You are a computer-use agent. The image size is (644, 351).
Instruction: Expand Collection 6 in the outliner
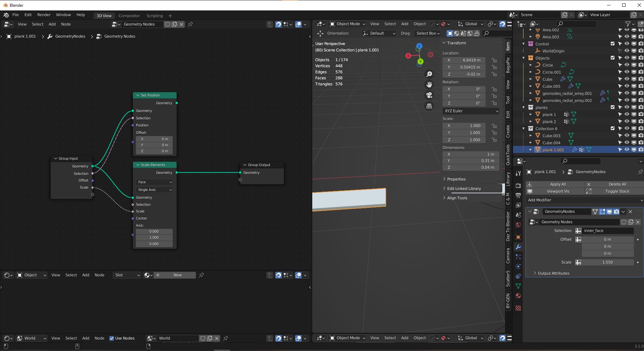click(524, 128)
